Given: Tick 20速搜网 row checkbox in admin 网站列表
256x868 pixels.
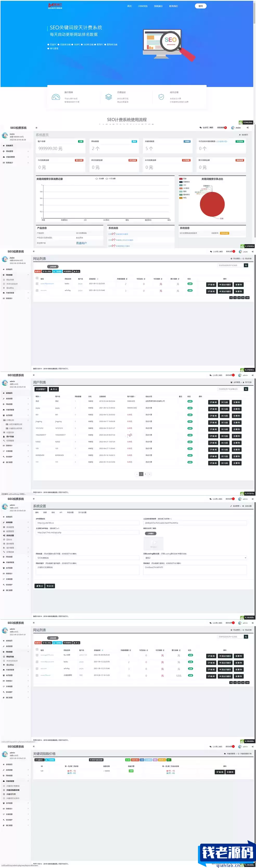Looking at the screenshot, I should coord(37,675).
